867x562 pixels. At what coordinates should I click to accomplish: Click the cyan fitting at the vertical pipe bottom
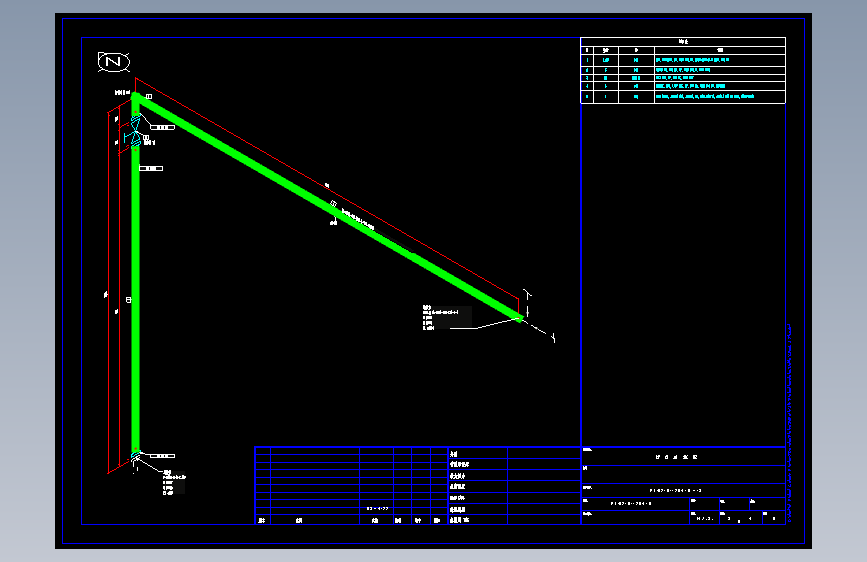pyautogui.click(x=135, y=455)
